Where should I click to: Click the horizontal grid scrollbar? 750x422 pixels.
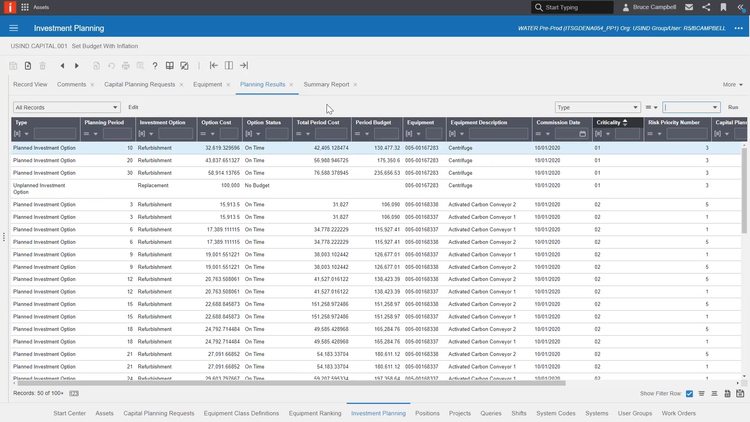pos(291,383)
